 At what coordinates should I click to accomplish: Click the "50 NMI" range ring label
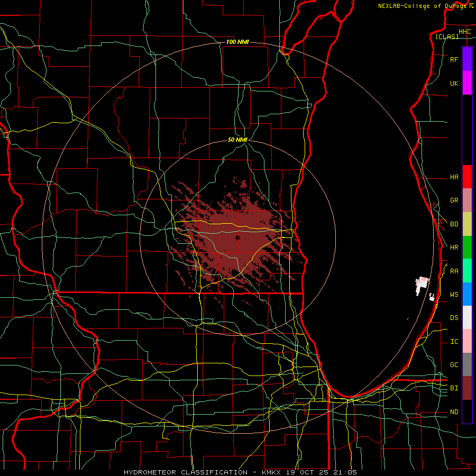point(237,140)
